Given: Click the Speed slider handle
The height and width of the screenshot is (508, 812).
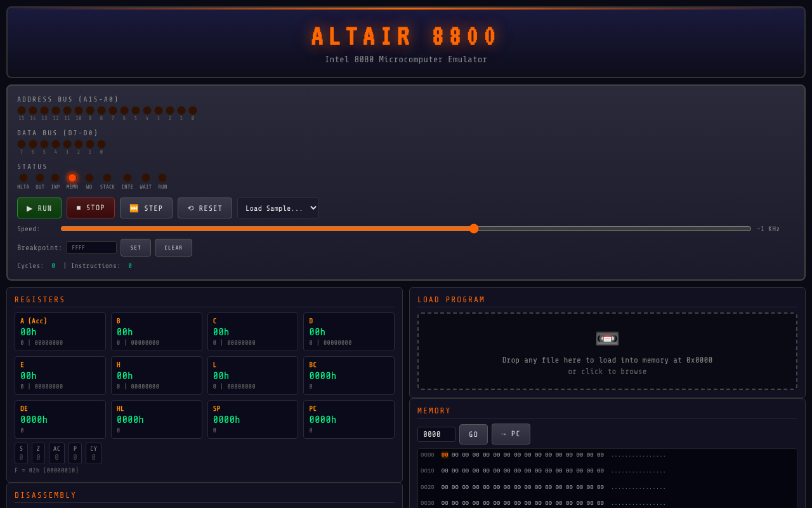Looking at the screenshot, I should [x=474, y=229].
